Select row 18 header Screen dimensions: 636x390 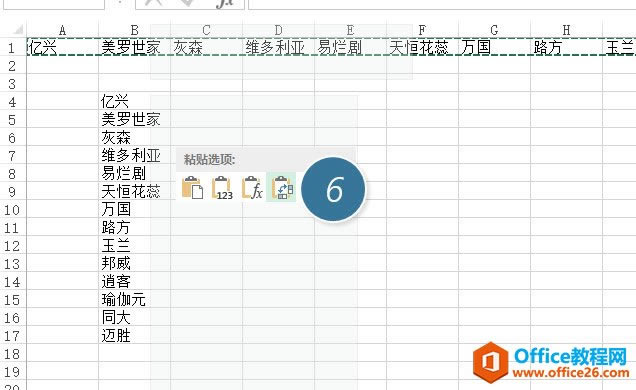click(12, 354)
